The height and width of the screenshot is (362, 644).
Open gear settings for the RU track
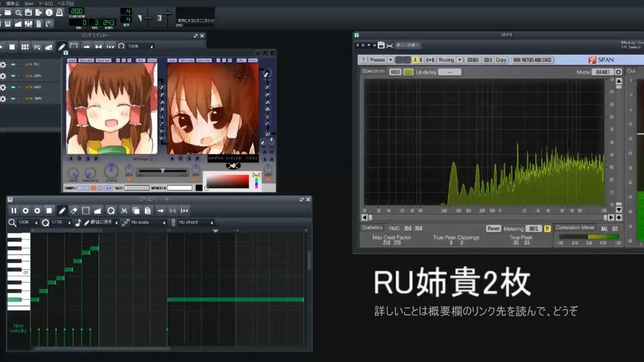click(3, 65)
